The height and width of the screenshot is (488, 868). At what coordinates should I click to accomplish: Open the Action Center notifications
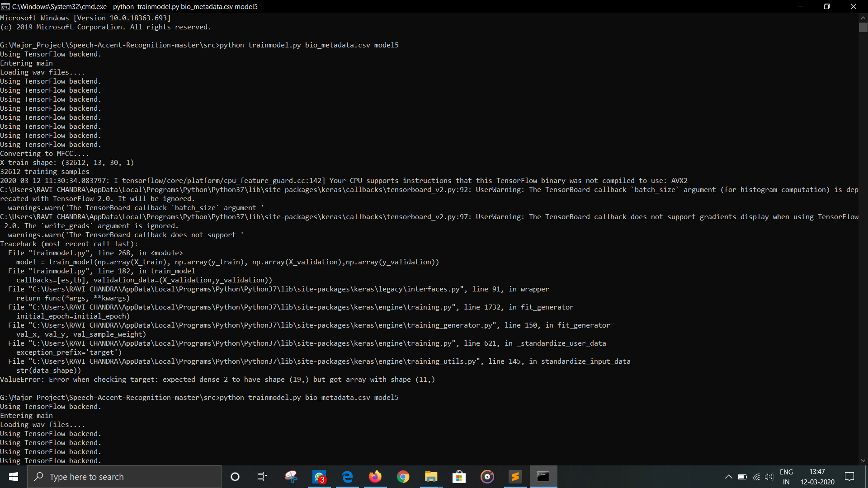click(x=849, y=477)
